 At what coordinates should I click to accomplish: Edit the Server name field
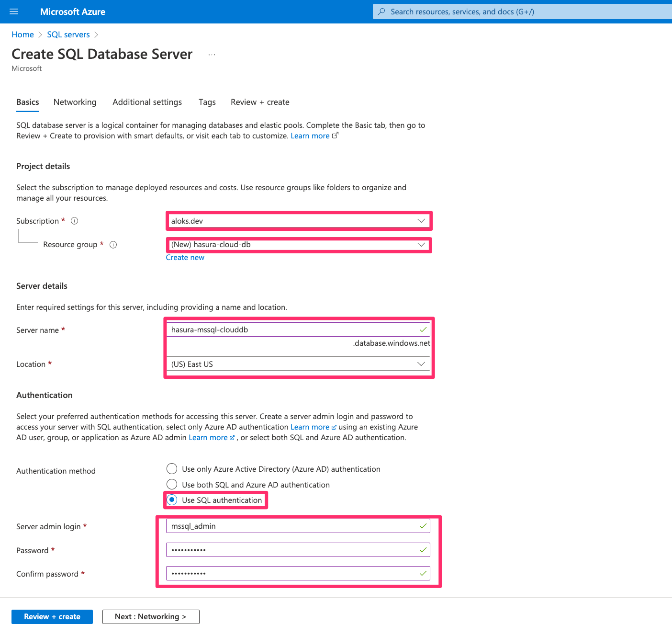(x=298, y=329)
